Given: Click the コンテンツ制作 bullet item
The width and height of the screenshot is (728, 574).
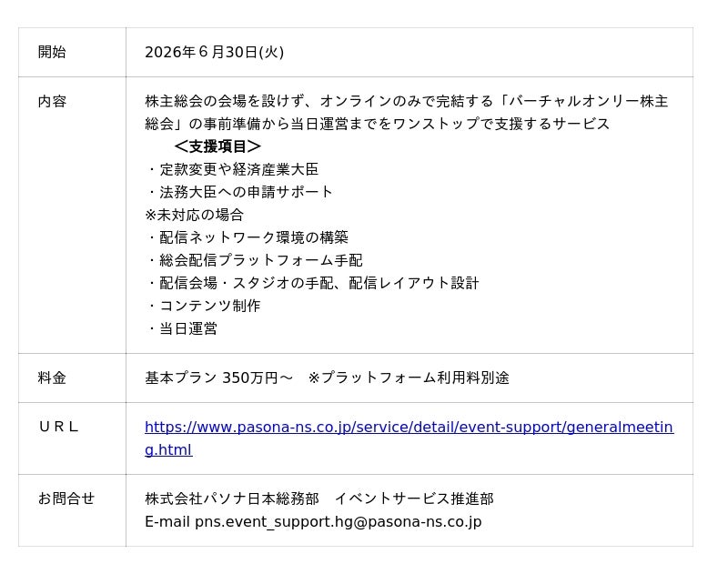Looking at the screenshot, I should [204, 306].
